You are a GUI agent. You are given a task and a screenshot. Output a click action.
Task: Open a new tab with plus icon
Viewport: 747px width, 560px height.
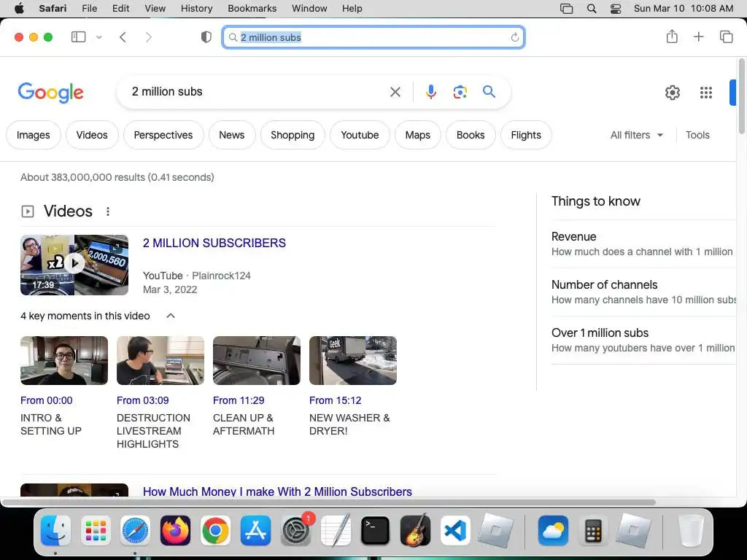tap(698, 36)
